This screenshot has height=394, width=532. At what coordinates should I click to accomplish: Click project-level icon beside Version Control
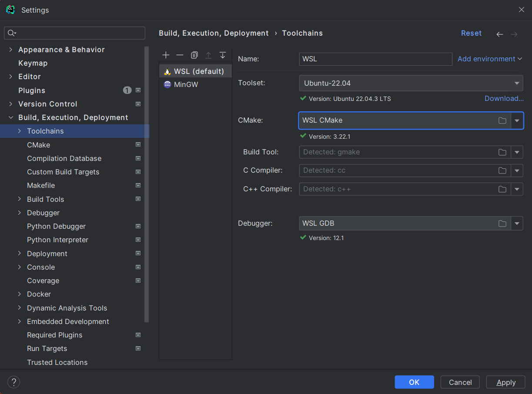(x=138, y=104)
